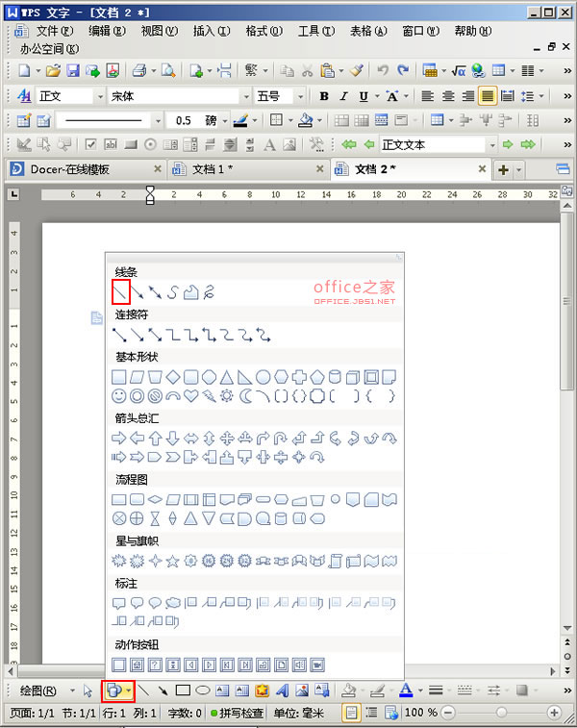
Task: Select the rectangle tool in drawing toolbar
Action: pyautogui.click(x=183, y=690)
